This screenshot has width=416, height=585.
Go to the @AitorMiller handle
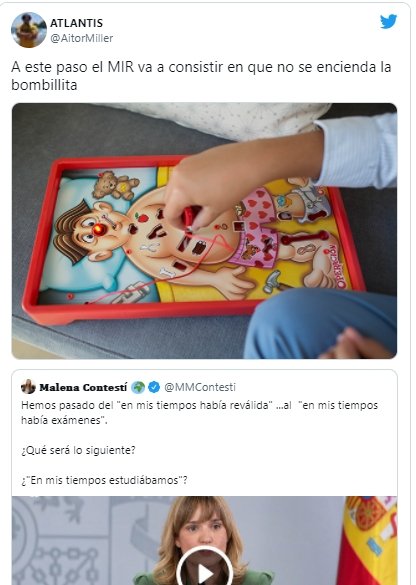click(81, 38)
